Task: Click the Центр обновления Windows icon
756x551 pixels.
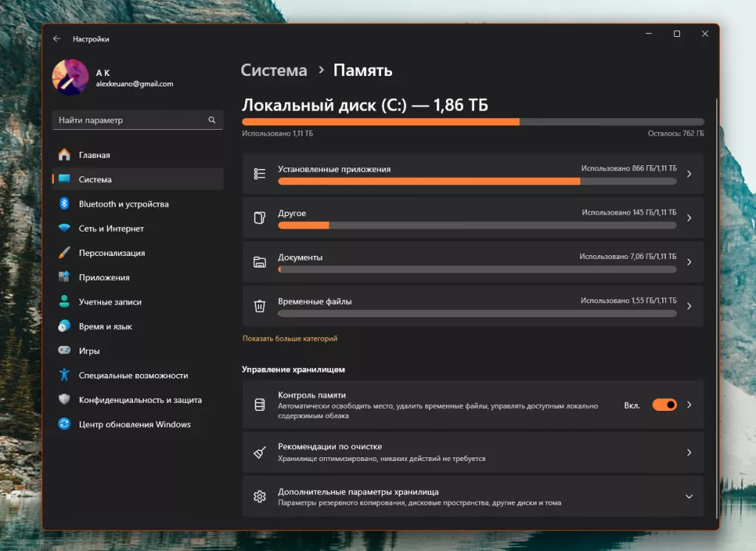Action: [64, 424]
